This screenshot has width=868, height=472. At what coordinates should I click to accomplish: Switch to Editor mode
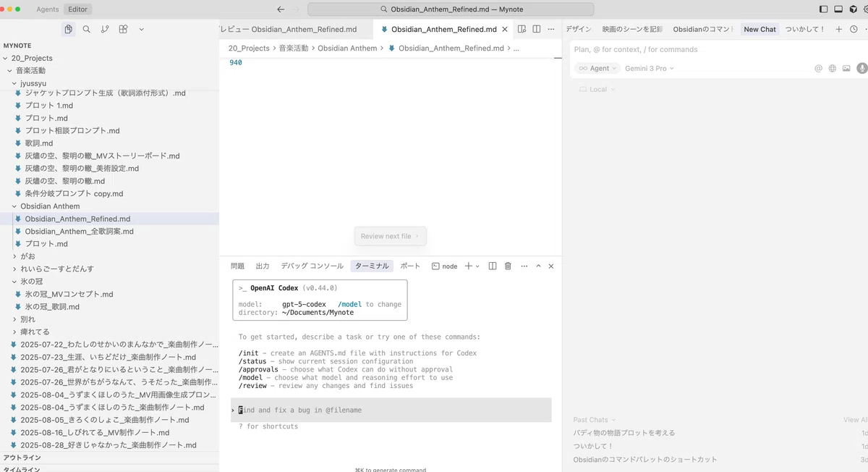[77, 9]
